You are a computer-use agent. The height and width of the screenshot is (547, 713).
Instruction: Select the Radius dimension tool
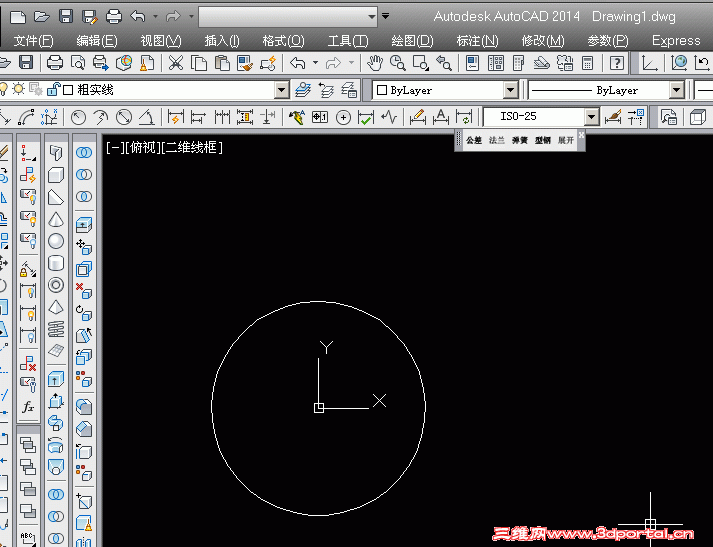click(x=78, y=118)
